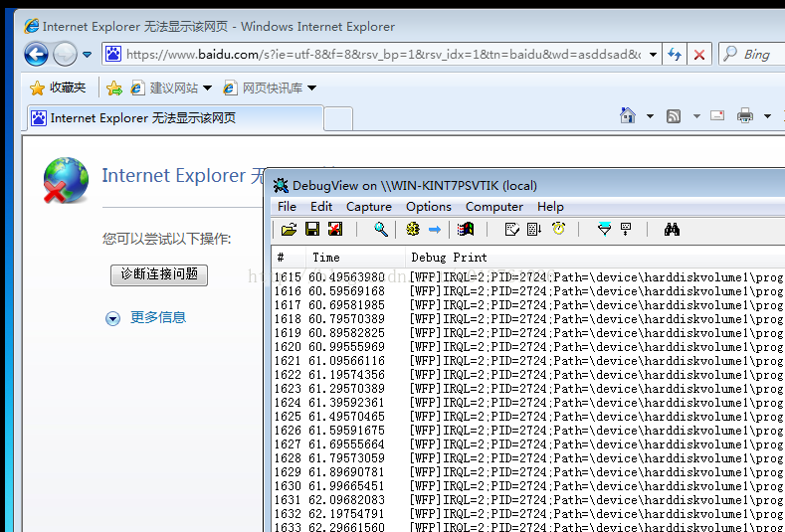The height and width of the screenshot is (532, 785).
Task: Open the File menu in DebugView
Action: tap(287, 207)
